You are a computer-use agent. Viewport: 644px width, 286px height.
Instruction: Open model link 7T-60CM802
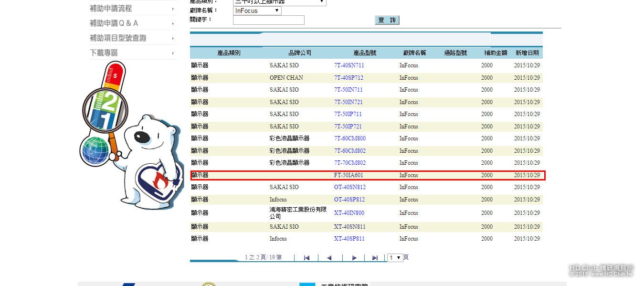[x=350, y=151]
